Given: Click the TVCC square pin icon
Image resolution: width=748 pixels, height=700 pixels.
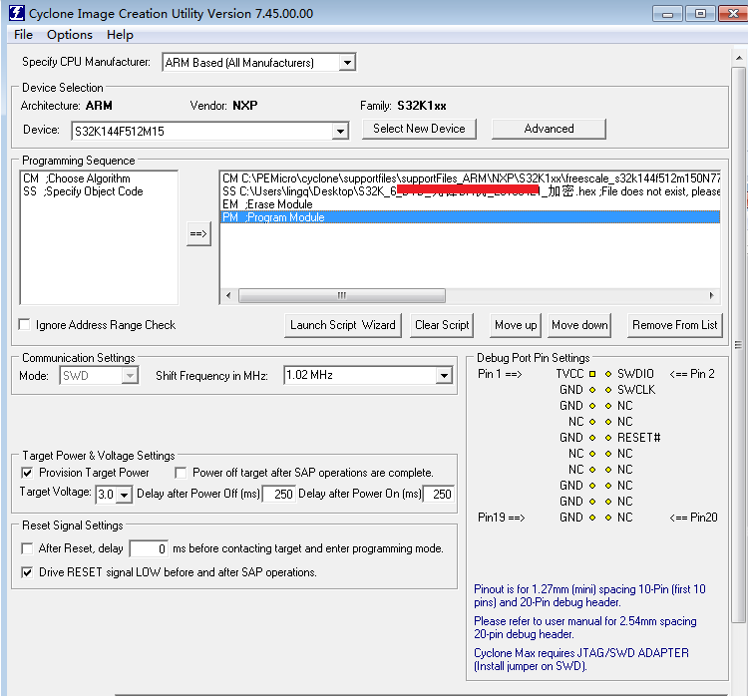Looking at the screenshot, I should pos(592,374).
